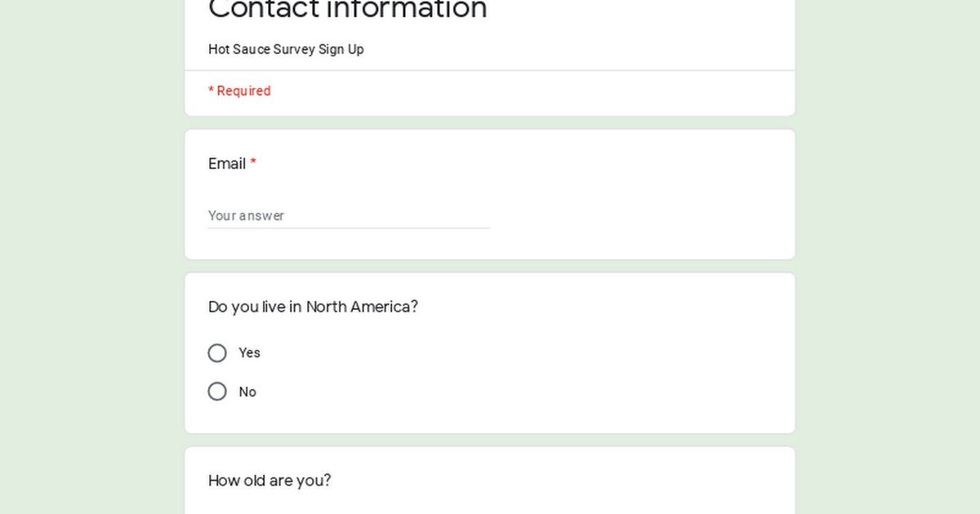Click the 'Email' question label
Screen dimensions: 980x514
tap(227, 164)
